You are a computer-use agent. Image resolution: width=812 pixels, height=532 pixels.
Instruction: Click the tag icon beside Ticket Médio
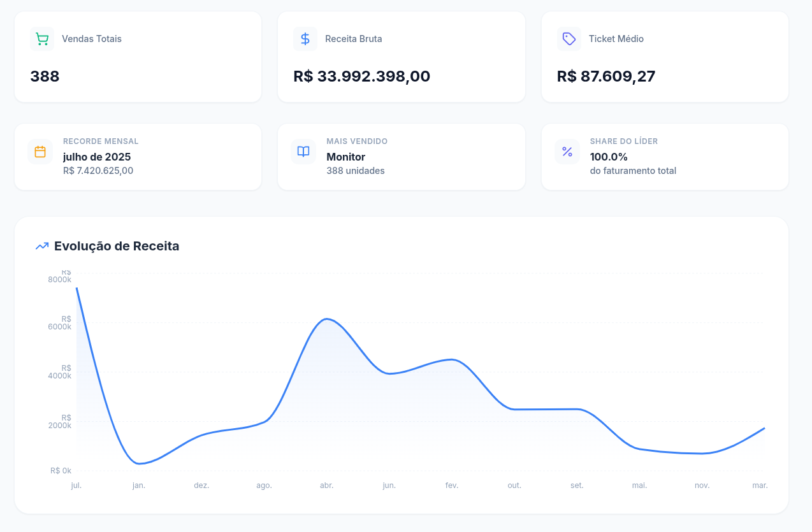click(569, 39)
